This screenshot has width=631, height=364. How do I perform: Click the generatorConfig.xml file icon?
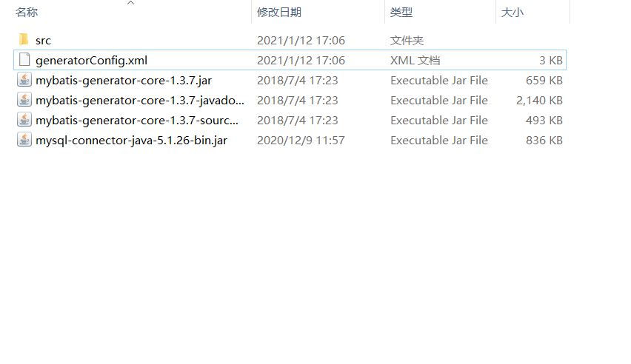tap(24, 59)
